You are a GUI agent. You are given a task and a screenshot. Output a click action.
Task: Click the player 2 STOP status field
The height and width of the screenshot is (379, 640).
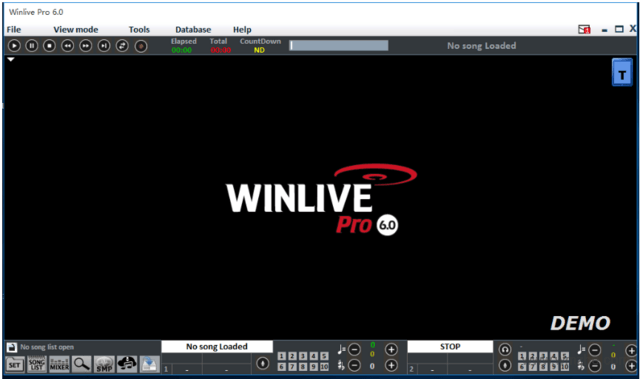click(x=450, y=346)
